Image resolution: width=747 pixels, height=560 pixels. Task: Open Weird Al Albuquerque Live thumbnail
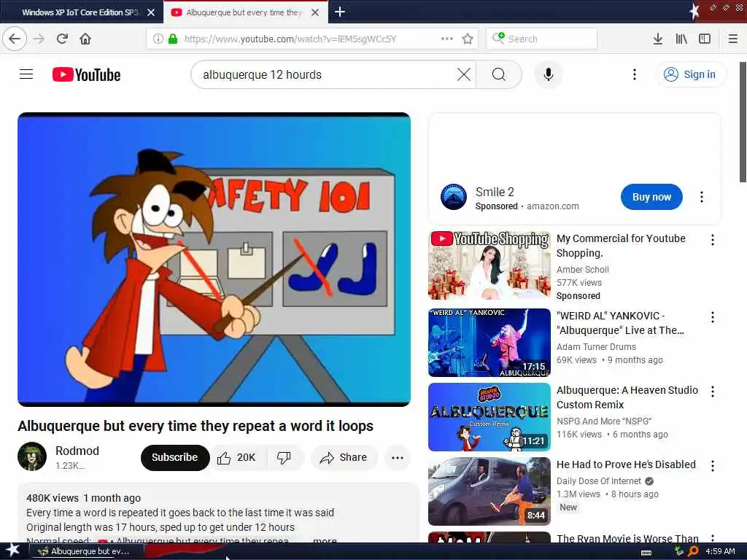tap(489, 343)
